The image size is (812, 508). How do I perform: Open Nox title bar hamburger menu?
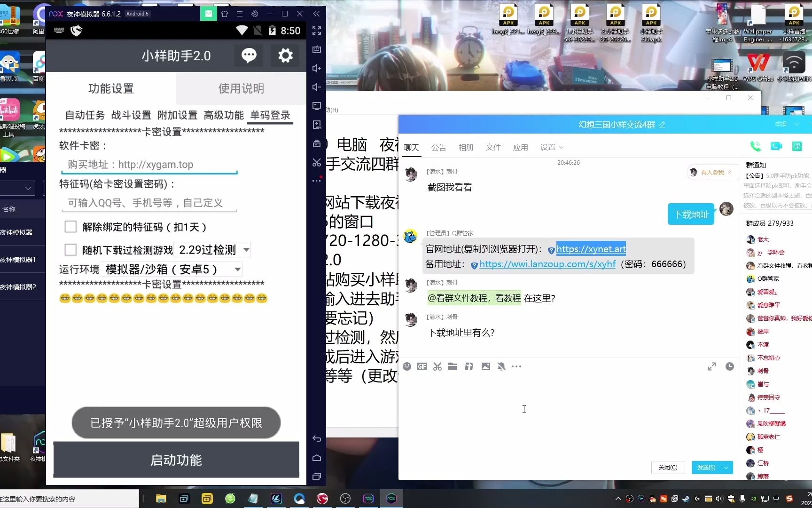240,14
